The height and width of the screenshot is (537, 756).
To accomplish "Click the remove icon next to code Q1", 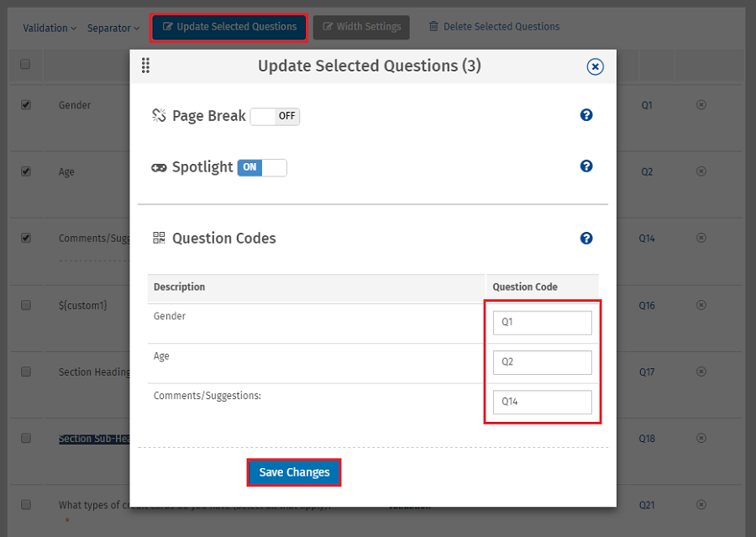I will (701, 105).
